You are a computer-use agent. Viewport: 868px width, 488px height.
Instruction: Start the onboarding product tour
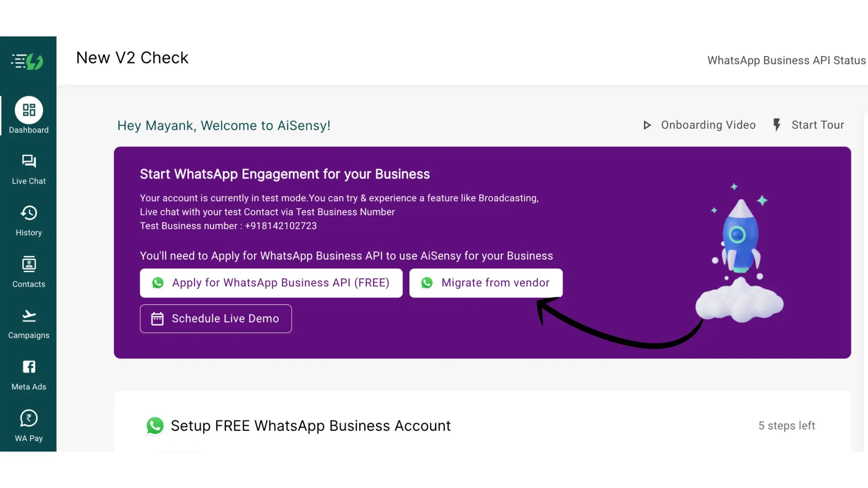[x=818, y=125]
